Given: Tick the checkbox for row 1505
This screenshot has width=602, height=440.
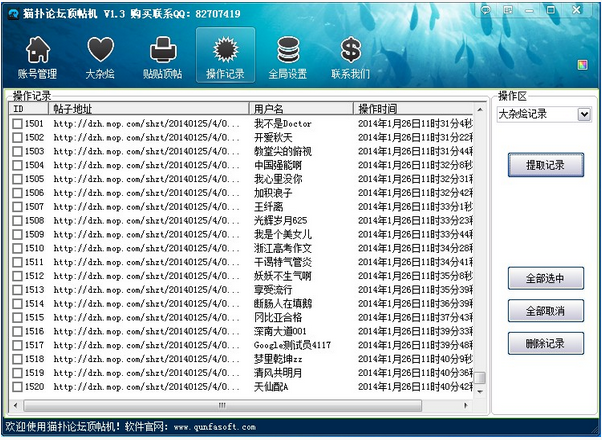Looking at the screenshot, I should (x=17, y=179).
